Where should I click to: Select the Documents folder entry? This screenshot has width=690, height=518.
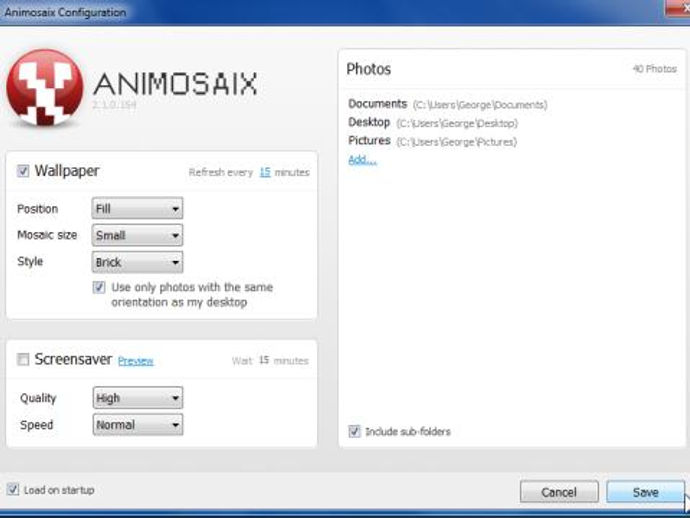(x=448, y=104)
